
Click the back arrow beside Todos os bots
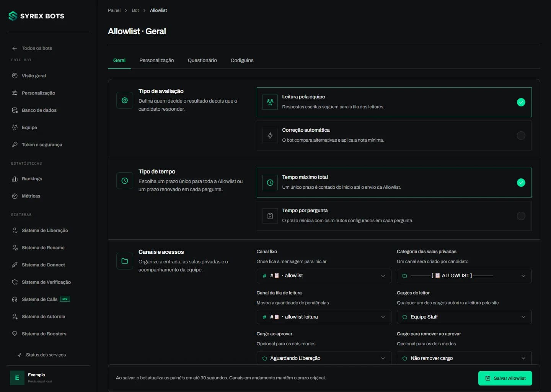[15, 48]
